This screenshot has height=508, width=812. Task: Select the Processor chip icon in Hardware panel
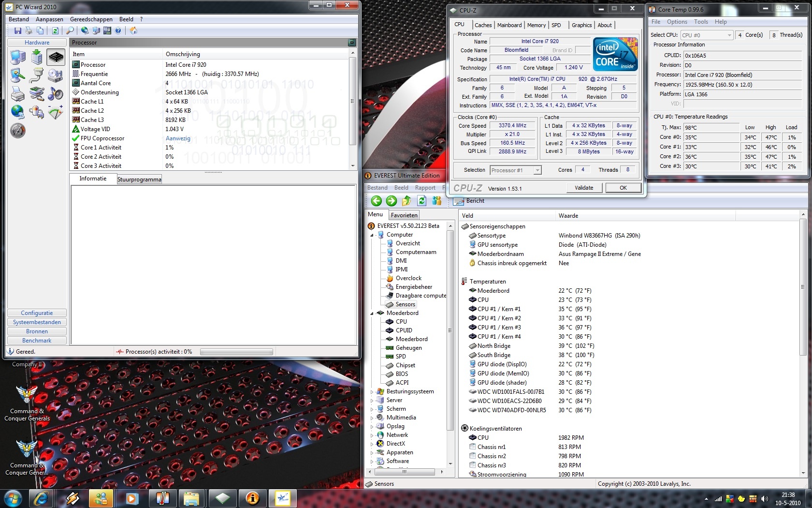tap(56, 57)
